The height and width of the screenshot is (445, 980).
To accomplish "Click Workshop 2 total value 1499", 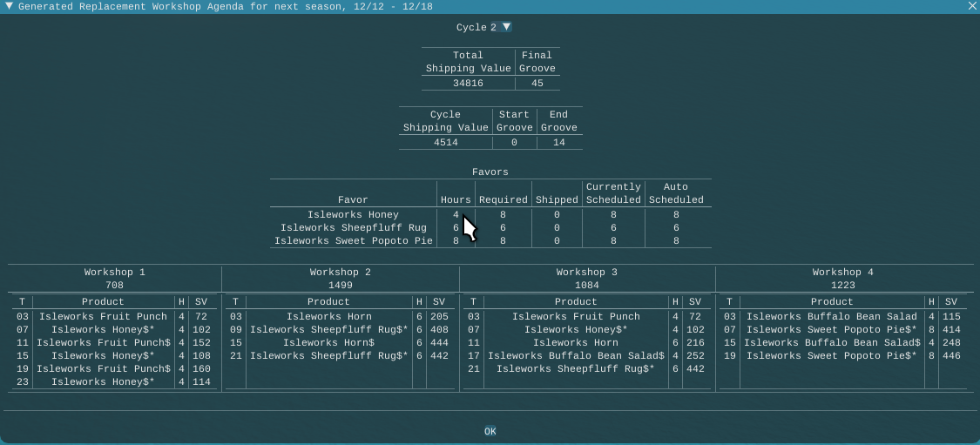I will (340, 286).
